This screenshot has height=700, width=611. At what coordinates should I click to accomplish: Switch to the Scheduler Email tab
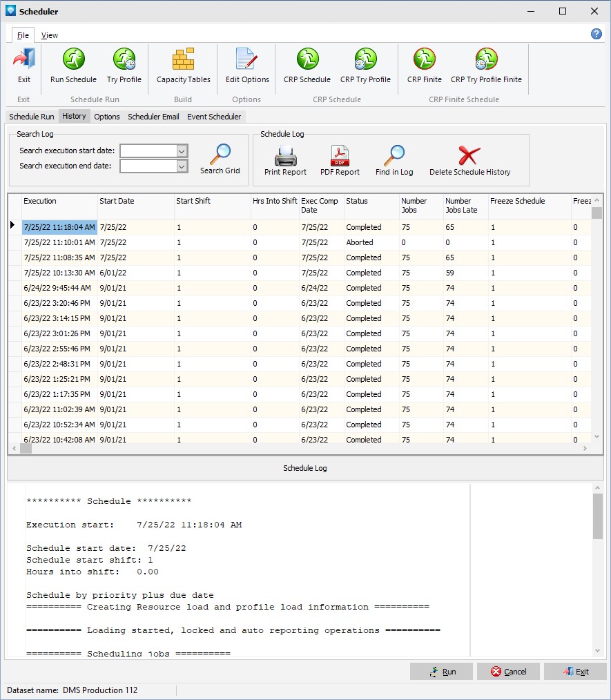pyautogui.click(x=153, y=117)
